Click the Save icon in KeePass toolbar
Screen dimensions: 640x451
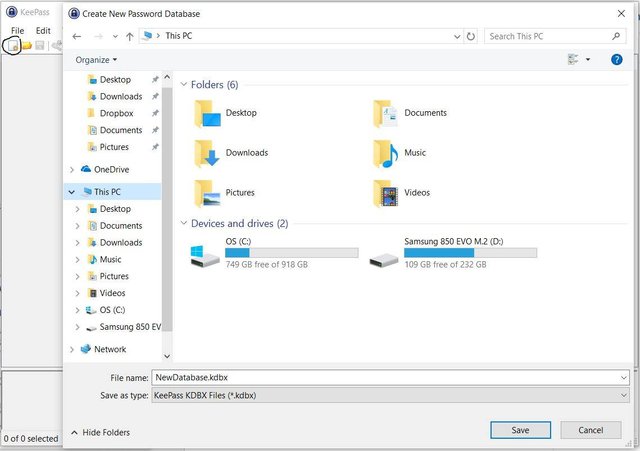(x=40, y=45)
